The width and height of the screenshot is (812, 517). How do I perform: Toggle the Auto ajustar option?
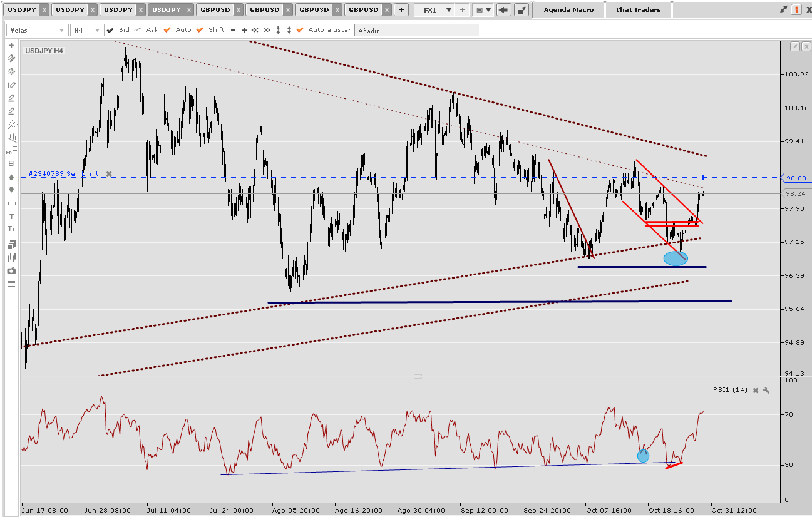tap(300, 30)
